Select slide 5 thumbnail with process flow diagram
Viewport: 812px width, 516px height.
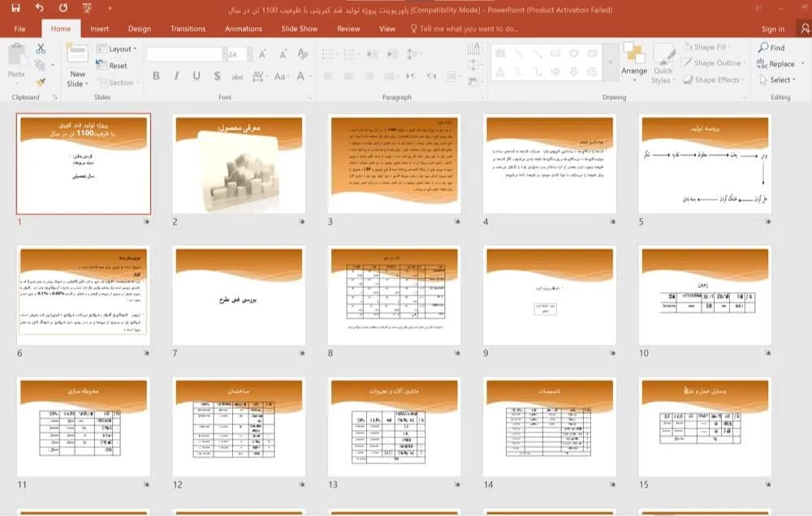click(705, 164)
